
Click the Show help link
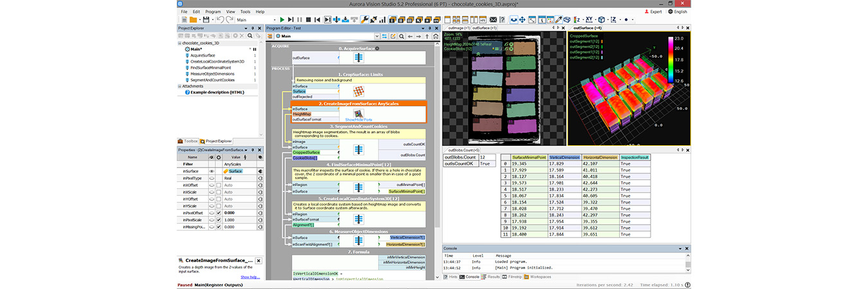click(x=250, y=277)
